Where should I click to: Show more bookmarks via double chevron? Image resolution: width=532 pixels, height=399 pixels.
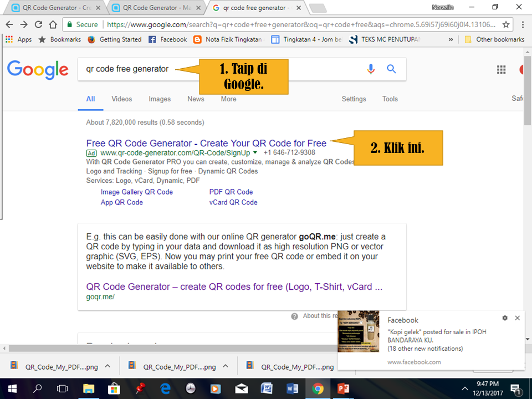[x=451, y=39]
